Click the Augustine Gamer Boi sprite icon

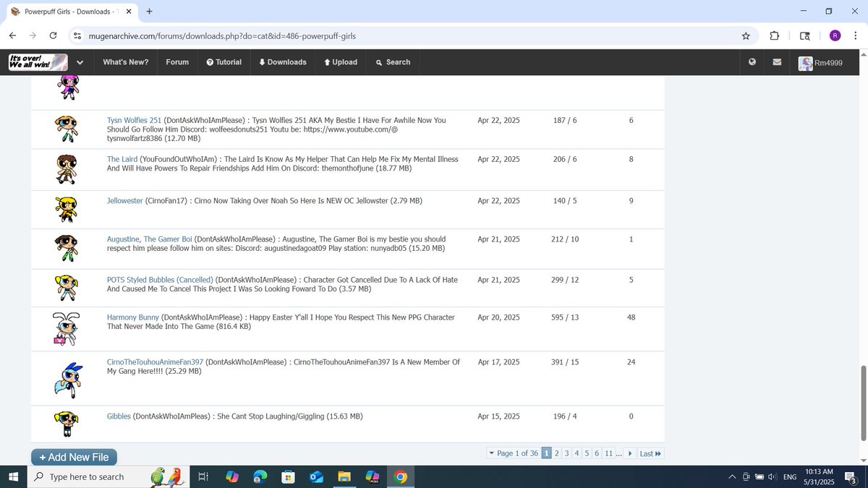(66, 249)
